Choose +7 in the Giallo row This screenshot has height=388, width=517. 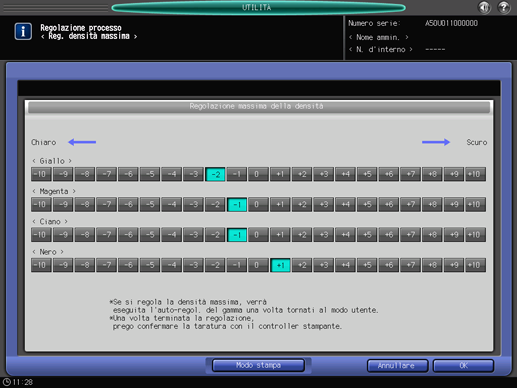point(411,174)
